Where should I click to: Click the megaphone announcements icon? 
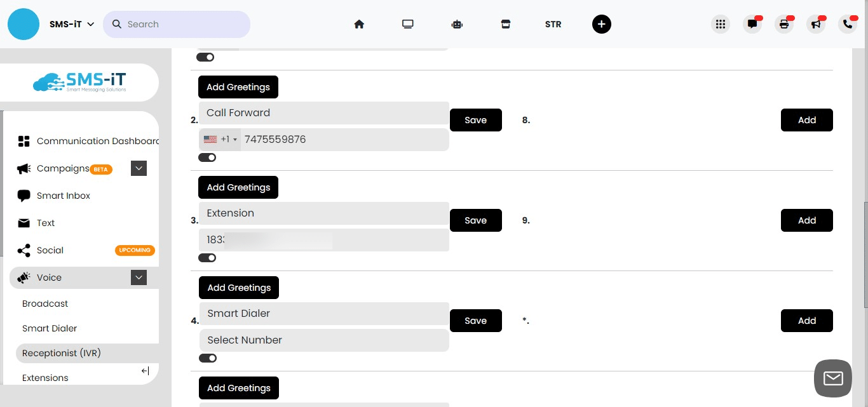point(816,24)
